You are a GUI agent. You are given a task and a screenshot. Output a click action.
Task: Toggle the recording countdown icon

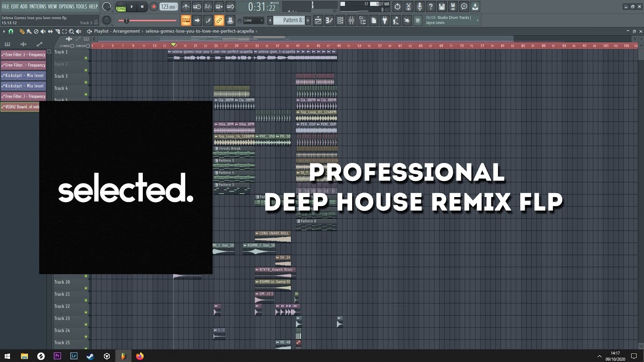[208, 7]
